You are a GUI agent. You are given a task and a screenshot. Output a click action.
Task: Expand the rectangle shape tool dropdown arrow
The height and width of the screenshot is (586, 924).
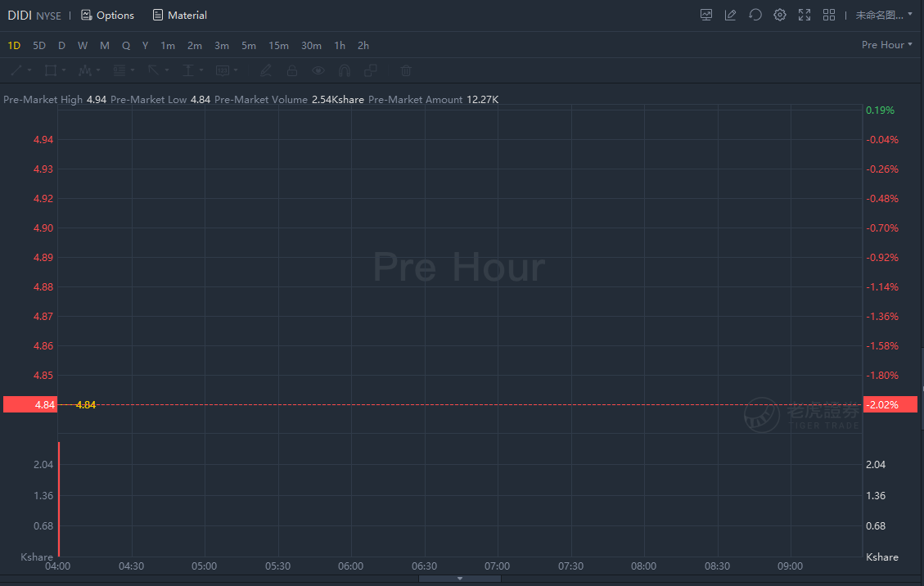click(x=64, y=70)
